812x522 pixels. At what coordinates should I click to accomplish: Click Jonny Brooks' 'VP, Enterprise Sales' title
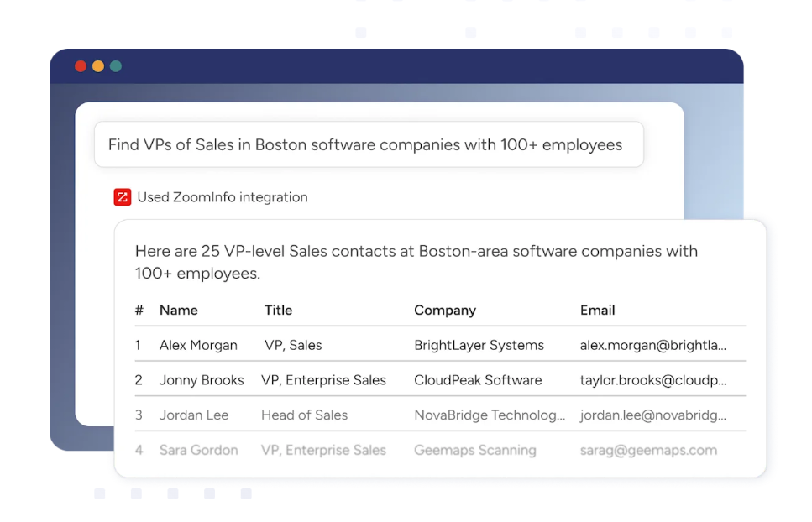(x=323, y=380)
